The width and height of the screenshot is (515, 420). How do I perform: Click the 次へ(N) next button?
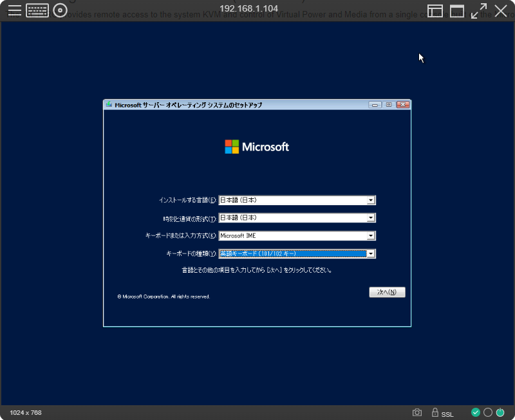387,292
